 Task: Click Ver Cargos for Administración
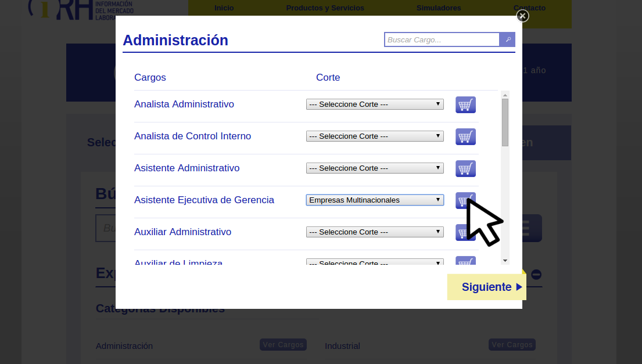click(x=283, y=345)
